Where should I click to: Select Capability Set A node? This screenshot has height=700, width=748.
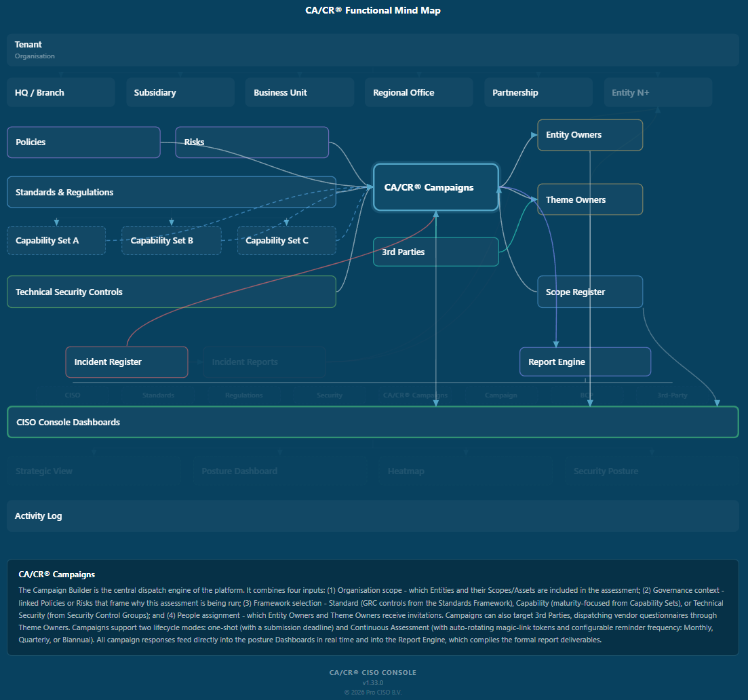click(x=56, y=241)
